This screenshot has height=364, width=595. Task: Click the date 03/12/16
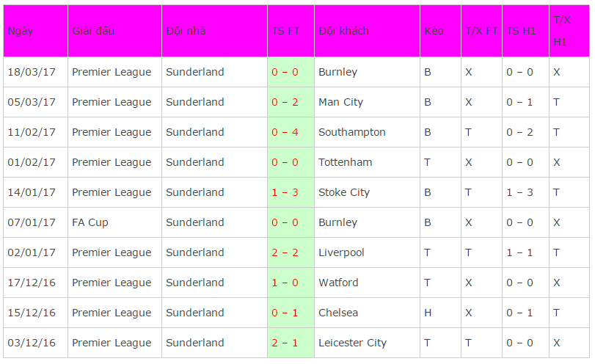tap(32, 343)
